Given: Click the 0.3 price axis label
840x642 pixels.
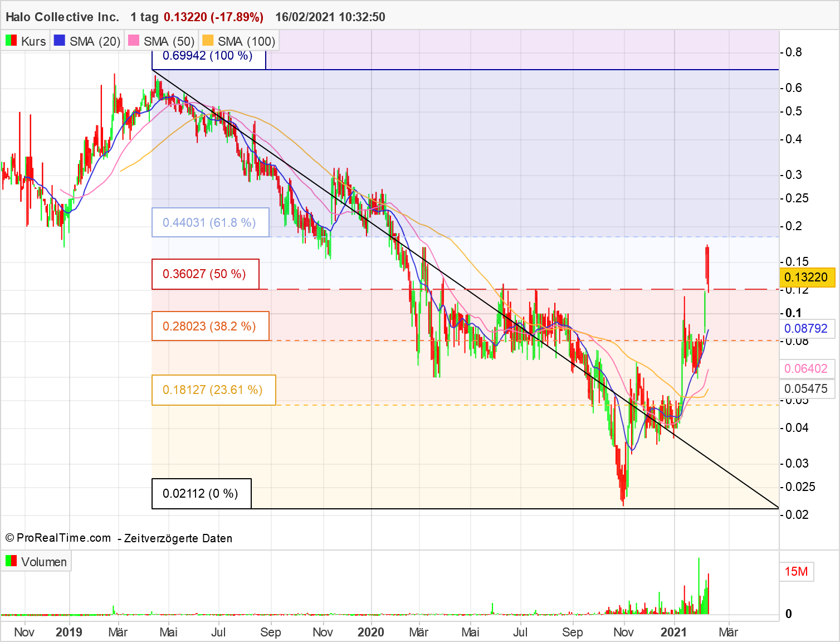Looking at the screenshot, I should [794, 174].
